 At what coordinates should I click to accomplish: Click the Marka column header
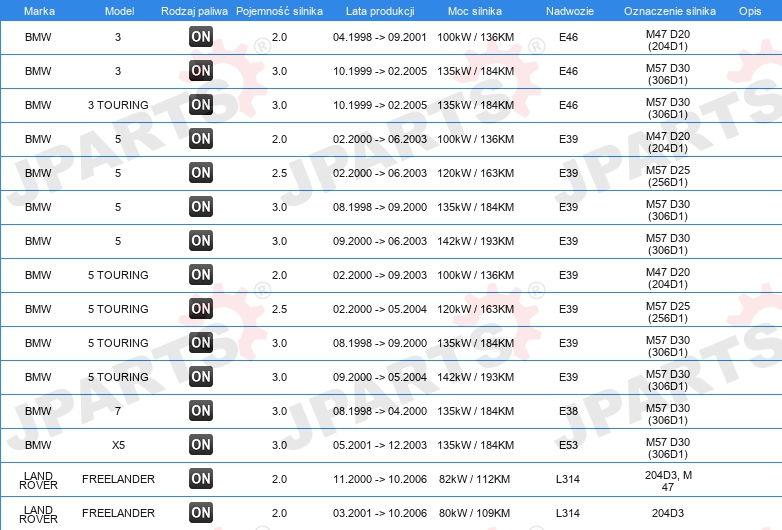(x=39, y=11)
